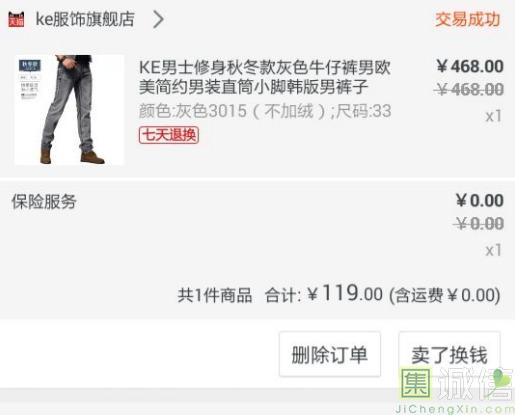Click the 卖了换钱 button
The width and height of the screenshot is (515, 415).
(x=450, y=354)
